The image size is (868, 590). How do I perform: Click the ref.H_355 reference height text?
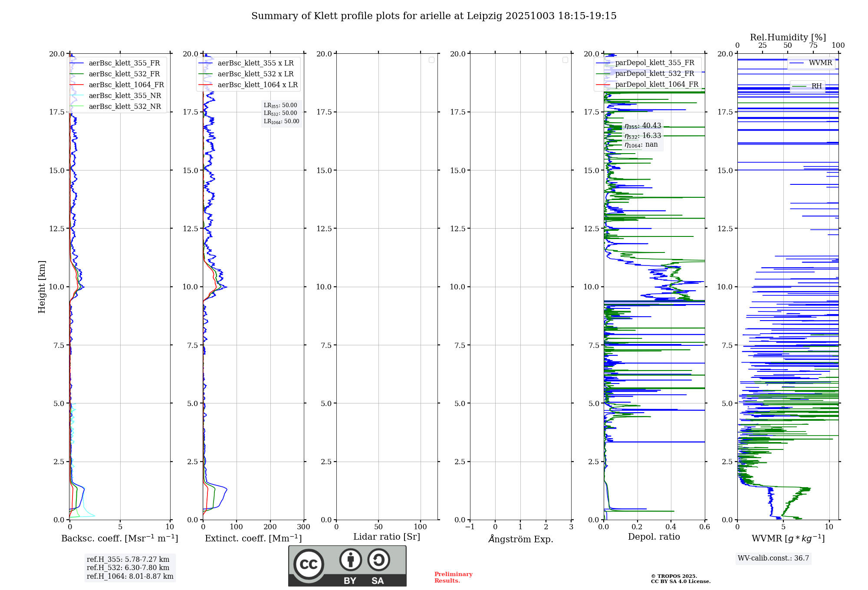tap(128, 560)
